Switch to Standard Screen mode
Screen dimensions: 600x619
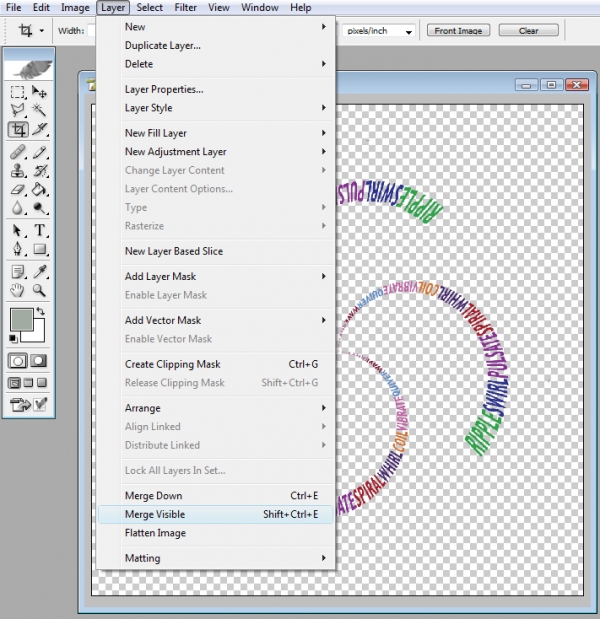click(15, 383)
